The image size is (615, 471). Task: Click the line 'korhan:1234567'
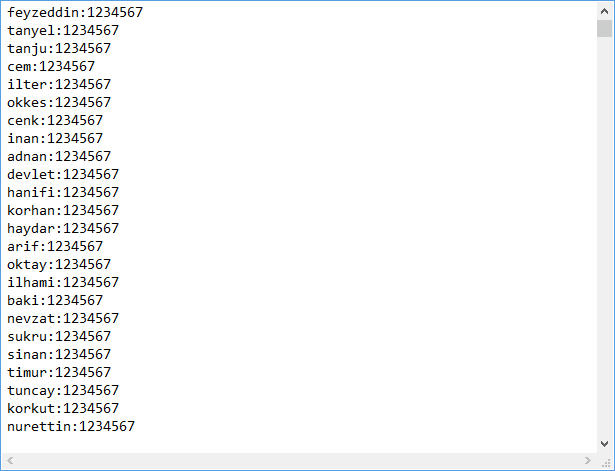(x=63, y=211)
